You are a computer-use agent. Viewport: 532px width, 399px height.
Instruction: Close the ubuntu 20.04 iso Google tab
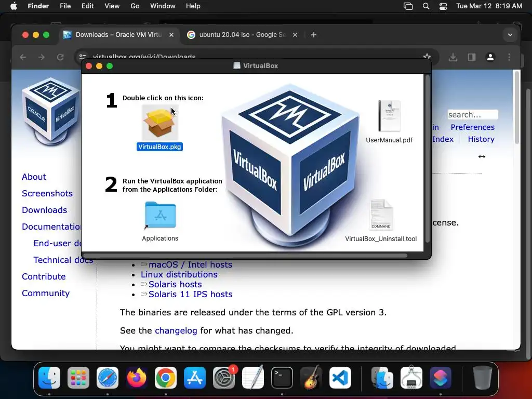tap(295, 35)
